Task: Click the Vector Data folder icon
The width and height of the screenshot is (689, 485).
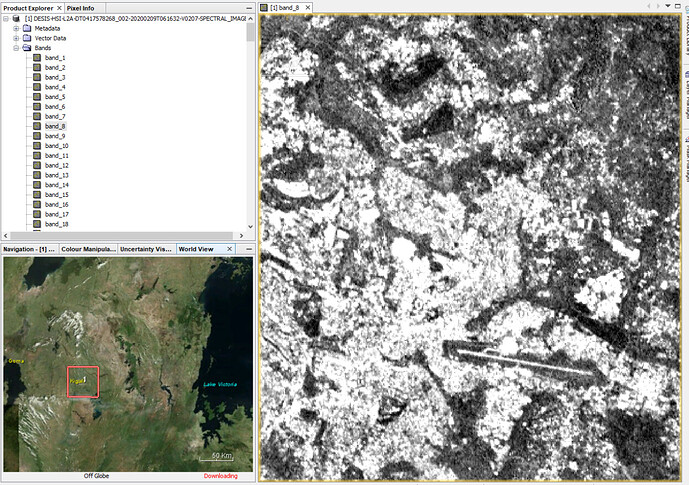Action: [x=27, y=38]
